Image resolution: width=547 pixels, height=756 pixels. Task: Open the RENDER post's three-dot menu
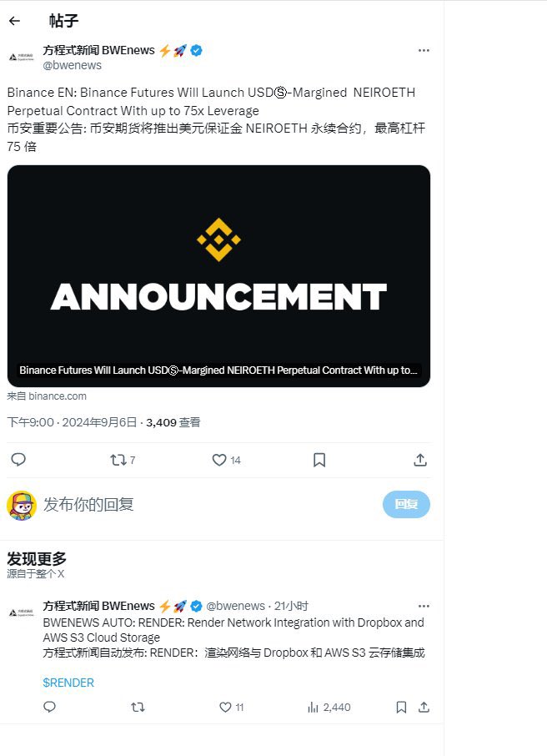click(424, 606)
